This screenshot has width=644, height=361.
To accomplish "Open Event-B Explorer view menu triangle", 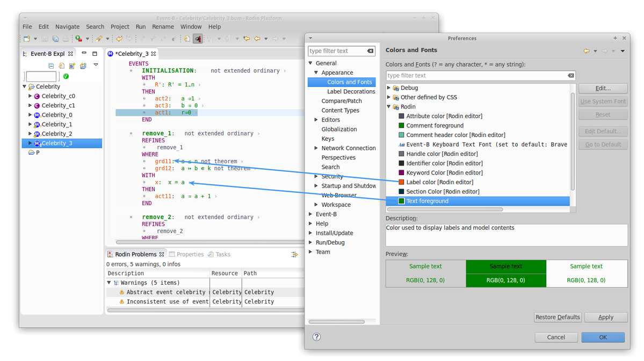I will [96, 64].
